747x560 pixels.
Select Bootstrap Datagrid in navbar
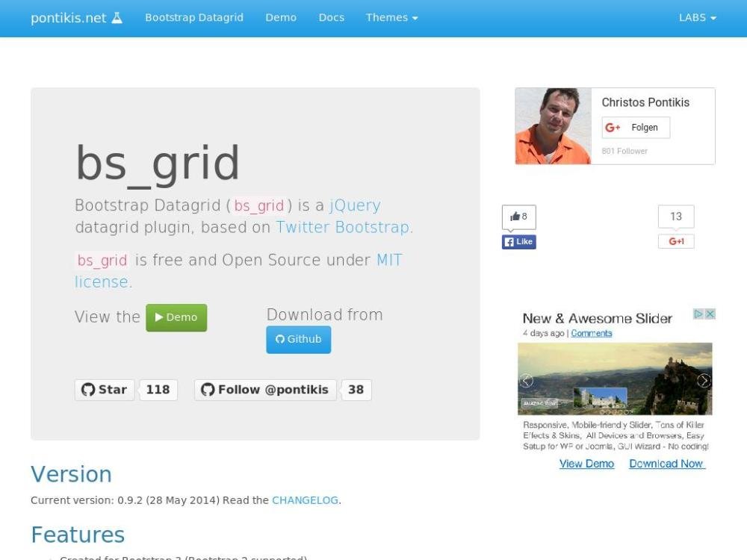pos(194,18)
